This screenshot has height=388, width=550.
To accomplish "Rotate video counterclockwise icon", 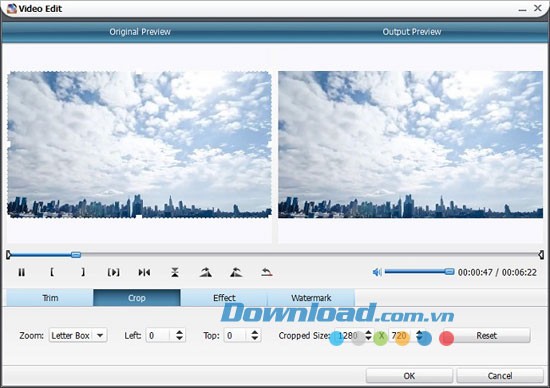I will pos(236,272).
